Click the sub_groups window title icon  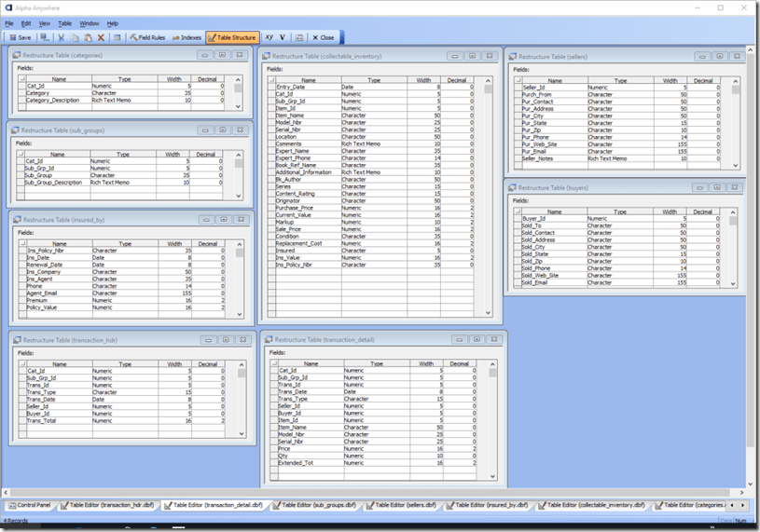click(x=15, y=130)
